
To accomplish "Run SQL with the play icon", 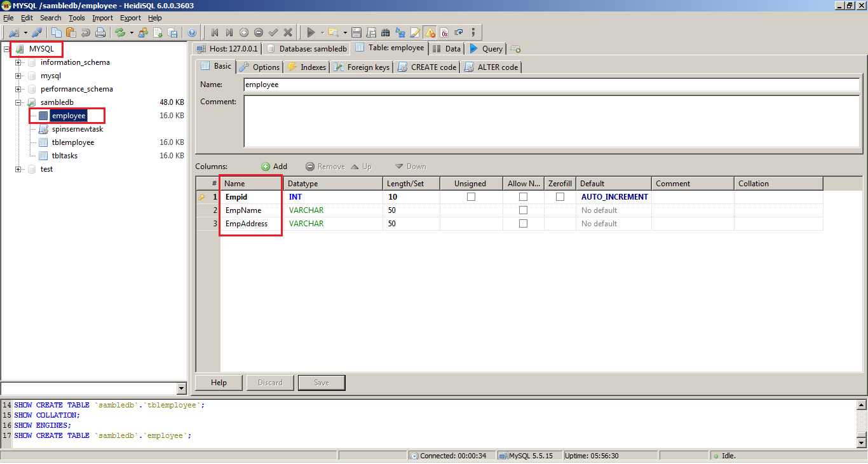I will tap(311, 32).
